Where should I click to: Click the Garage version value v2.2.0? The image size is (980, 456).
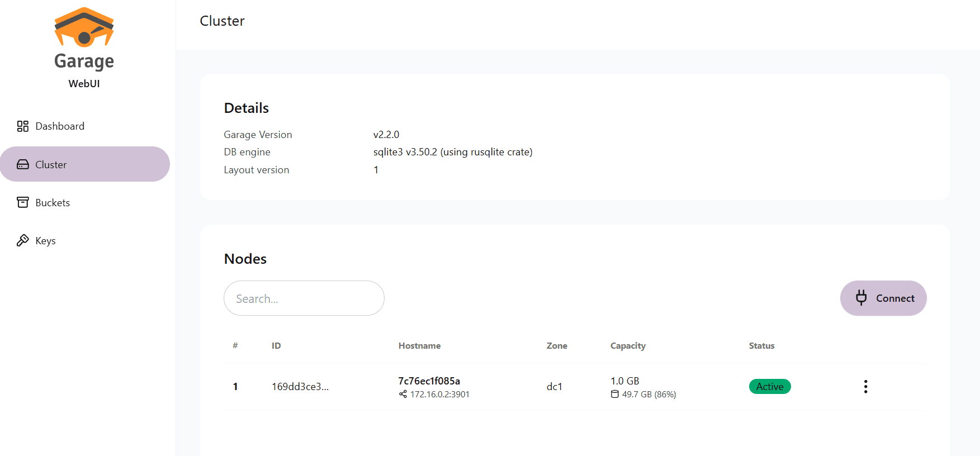point(386,135)
